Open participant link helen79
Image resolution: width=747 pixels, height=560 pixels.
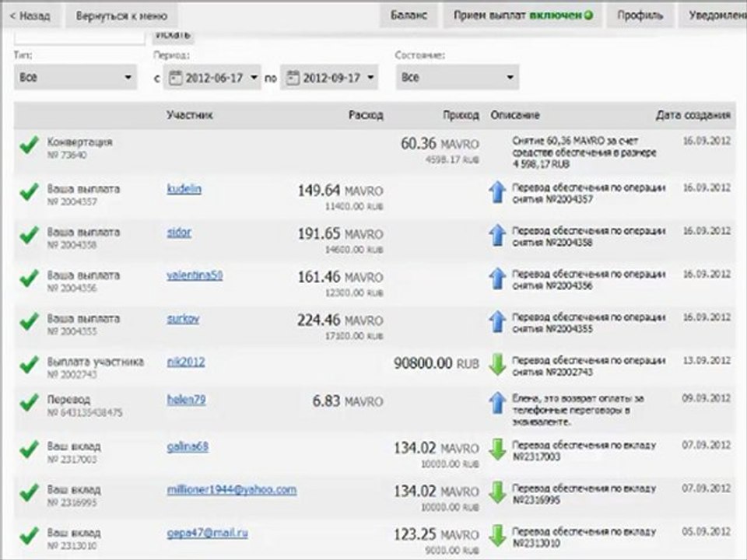click(x=186, y=400)
